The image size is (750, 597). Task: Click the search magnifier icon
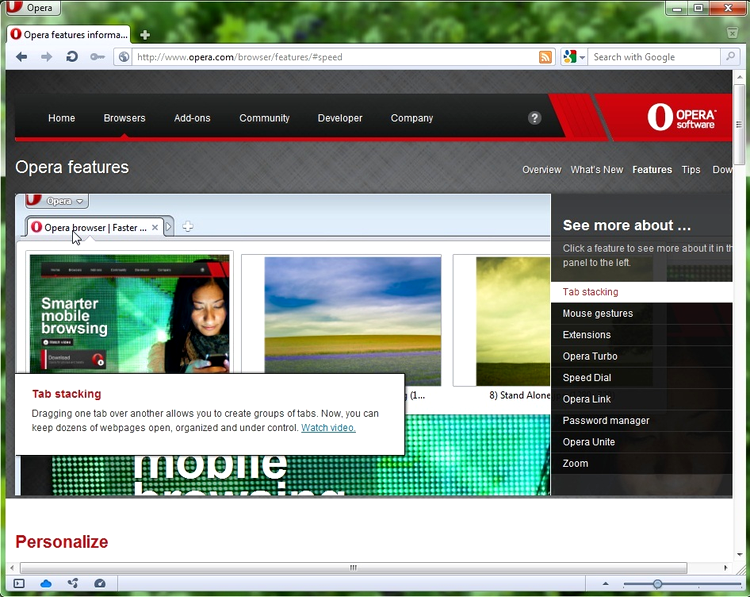[730, 56]
